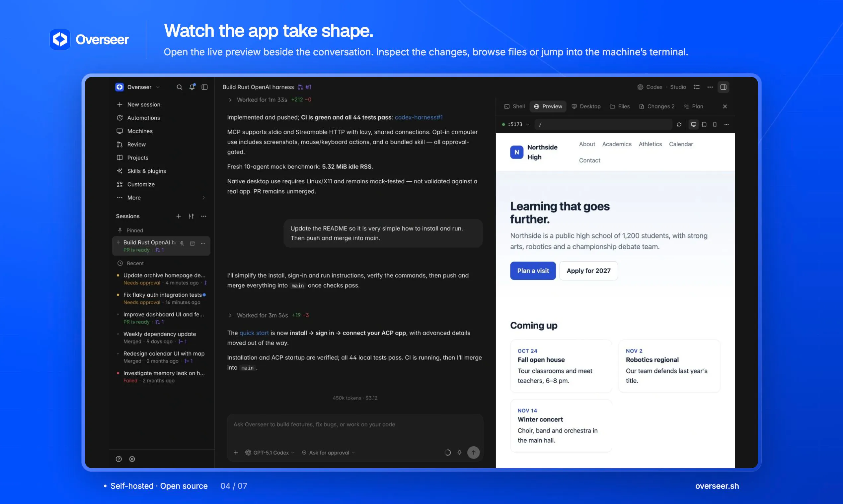This screenshot has height=504, width=843.
Task: Open the task list icon beside Studio
Action: (697, 87)
